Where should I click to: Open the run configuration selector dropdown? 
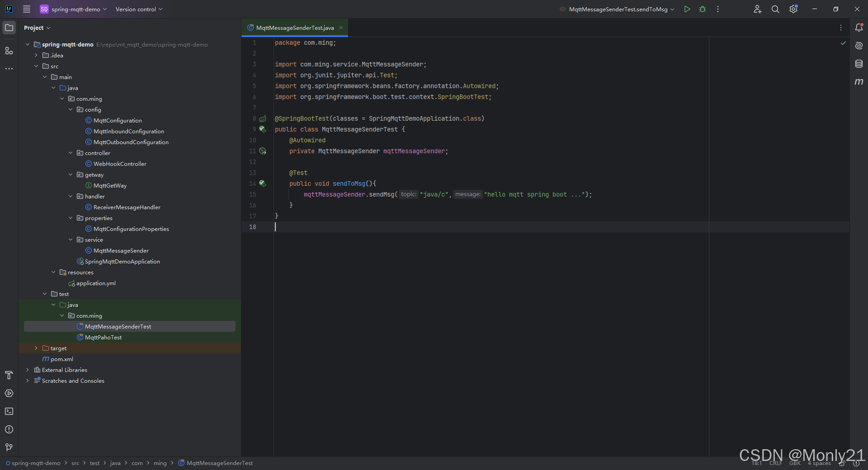618,9
